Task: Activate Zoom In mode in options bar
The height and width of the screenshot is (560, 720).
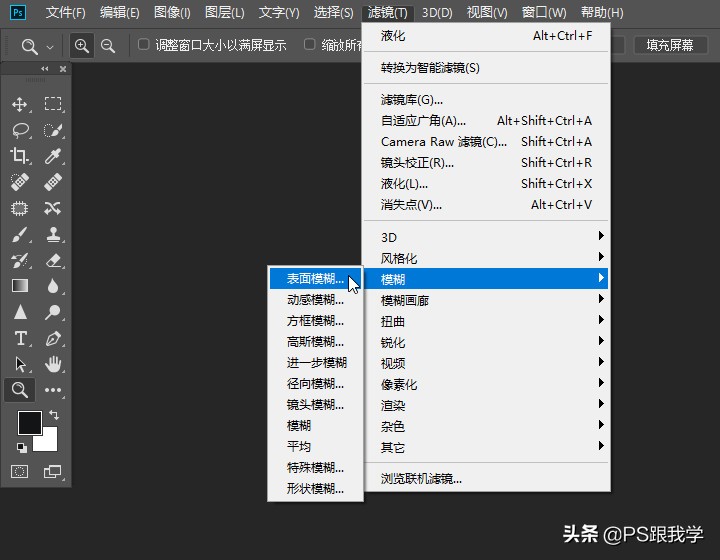Action: (82, 45)
